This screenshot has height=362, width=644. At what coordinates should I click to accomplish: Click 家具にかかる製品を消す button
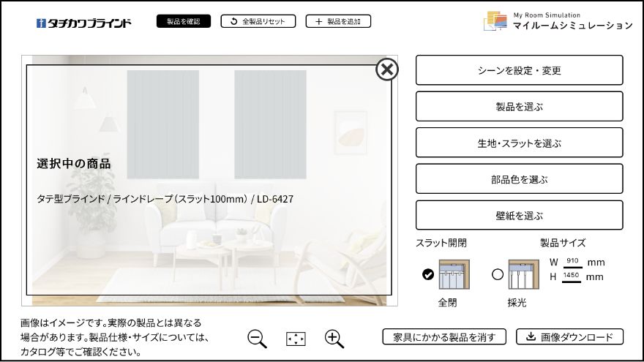444,337
